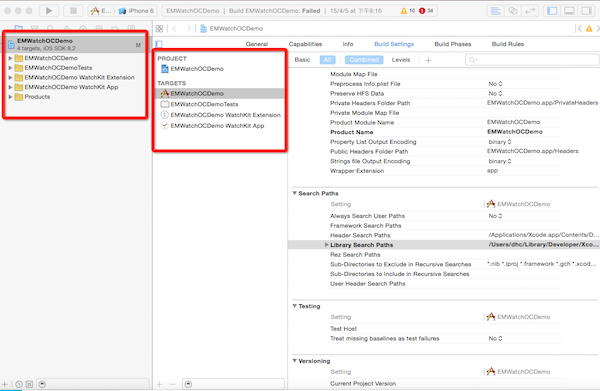
Task: Select the All settings filter
Action: click(x=327, y=60)
